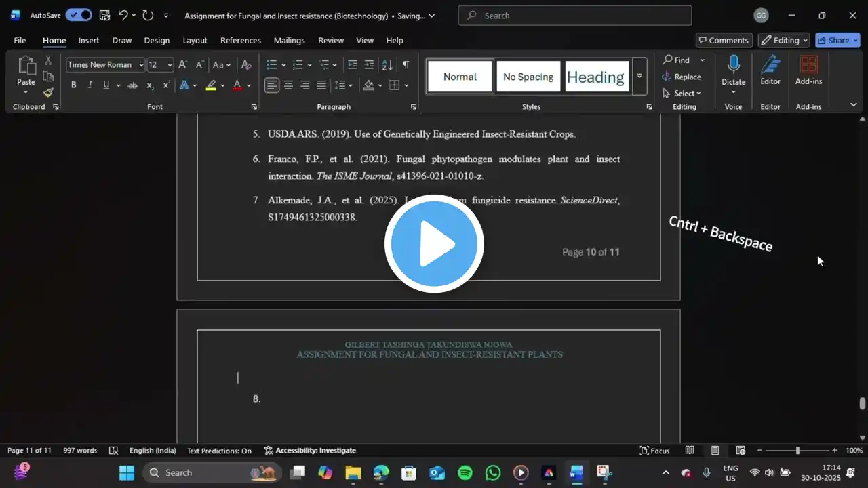This screenshot has height=488, width=868.
Task: Toggle italic formatting
Action: pos(90,85)
